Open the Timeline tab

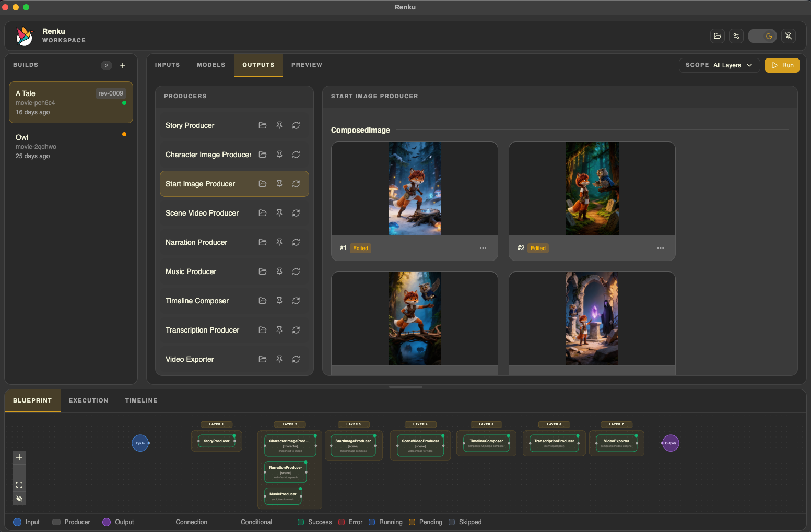(141, 401)
